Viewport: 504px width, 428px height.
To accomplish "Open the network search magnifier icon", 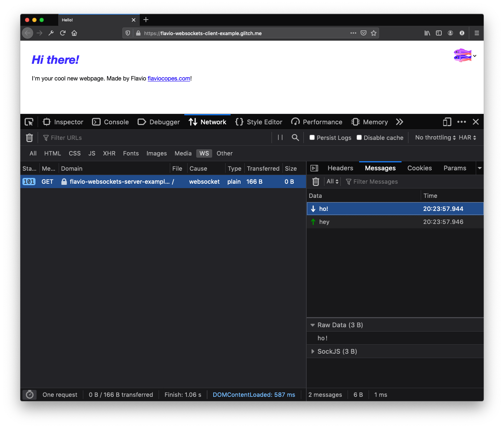I will coord(295,138).
